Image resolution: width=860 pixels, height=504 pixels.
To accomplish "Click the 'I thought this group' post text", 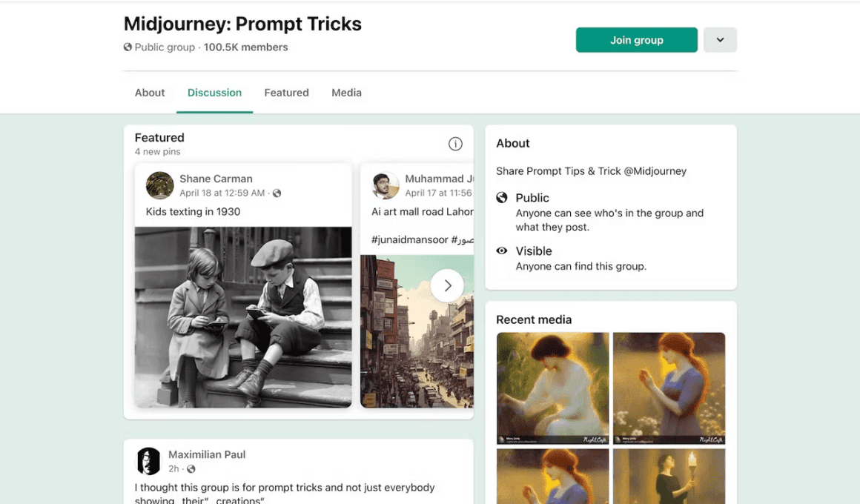I will point(285,493).
